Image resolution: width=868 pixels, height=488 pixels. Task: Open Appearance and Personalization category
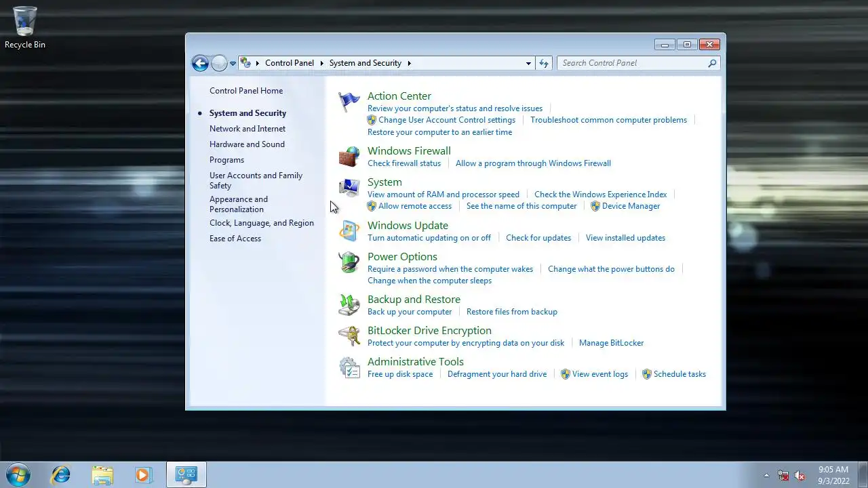[239, 204]
